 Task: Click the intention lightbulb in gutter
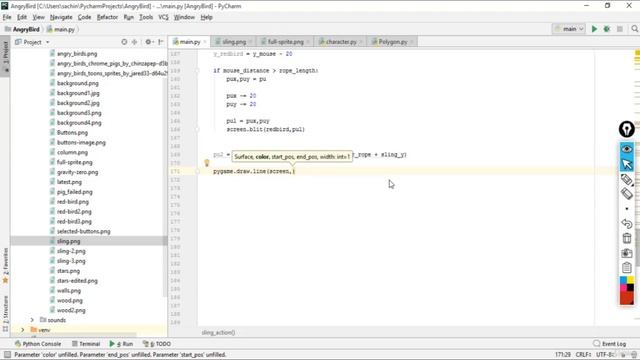coord(207,163)
